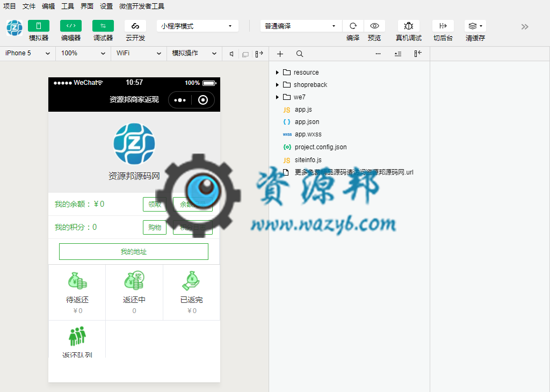The height and width of the screenshot is (392, 550).
Task: Click the 领取 button
Action: pos(155,205)
